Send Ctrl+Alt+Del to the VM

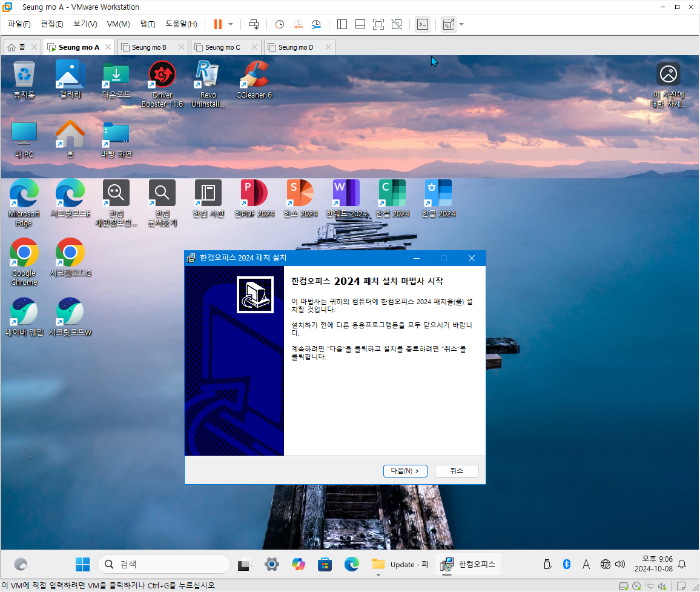pos(254,24)
